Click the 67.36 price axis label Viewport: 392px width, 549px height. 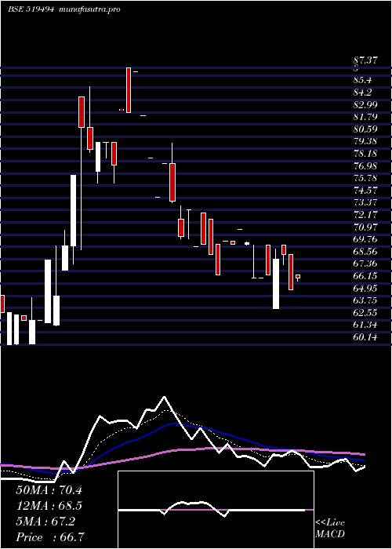365,264
